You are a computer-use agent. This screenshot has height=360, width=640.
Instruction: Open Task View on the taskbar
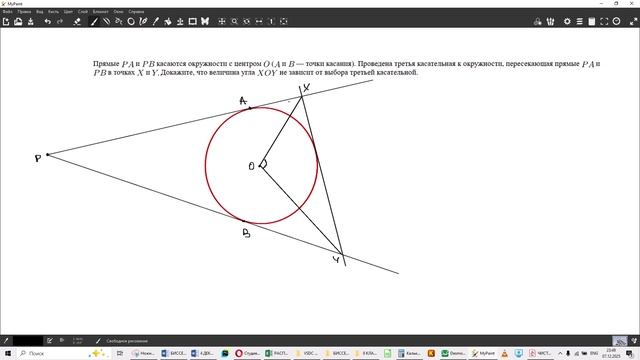(x=120, y=353)
